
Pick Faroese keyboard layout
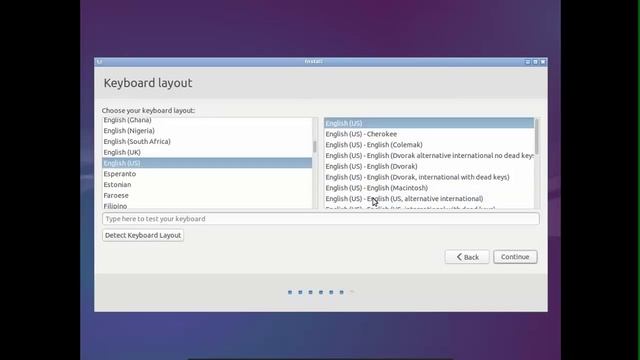point(207,196)
